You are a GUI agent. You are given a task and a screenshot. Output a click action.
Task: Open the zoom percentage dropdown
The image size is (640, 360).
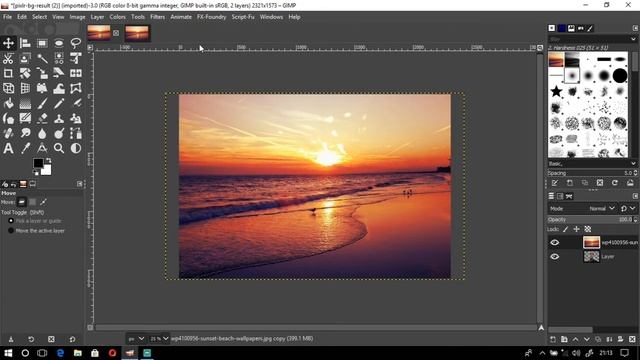click(159, 339)
